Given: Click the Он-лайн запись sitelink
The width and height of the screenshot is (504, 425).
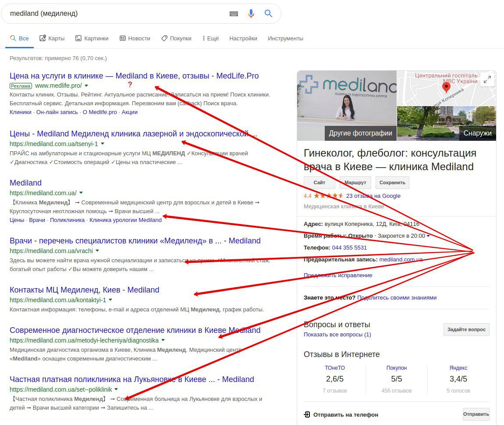Looking at the screenshot, I should [57, 112].
